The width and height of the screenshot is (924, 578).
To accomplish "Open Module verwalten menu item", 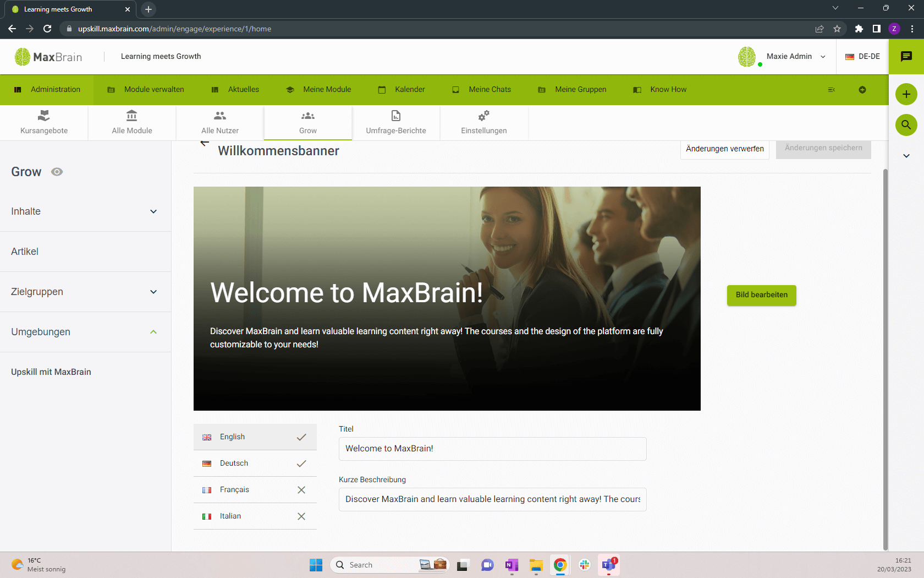I will (146, 89).
